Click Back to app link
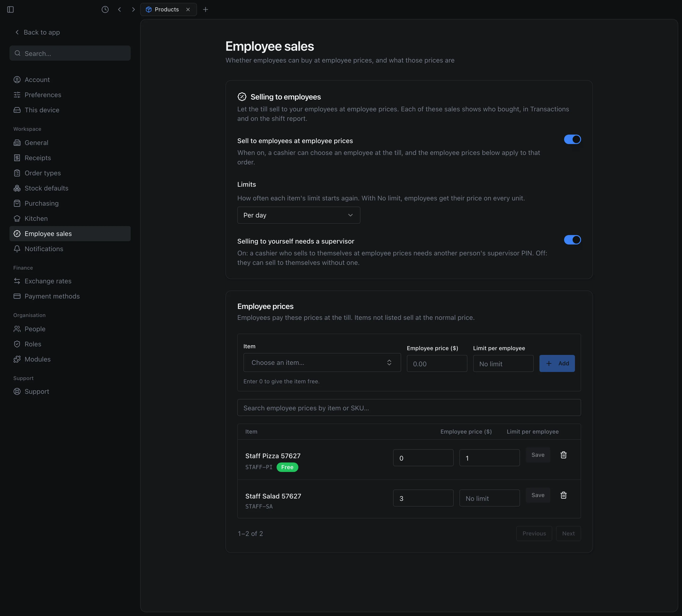 coord(37,32)
